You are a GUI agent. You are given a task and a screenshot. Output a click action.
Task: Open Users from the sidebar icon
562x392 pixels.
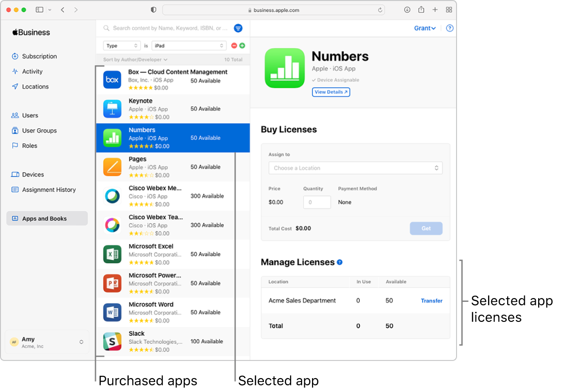coord(14,115)
